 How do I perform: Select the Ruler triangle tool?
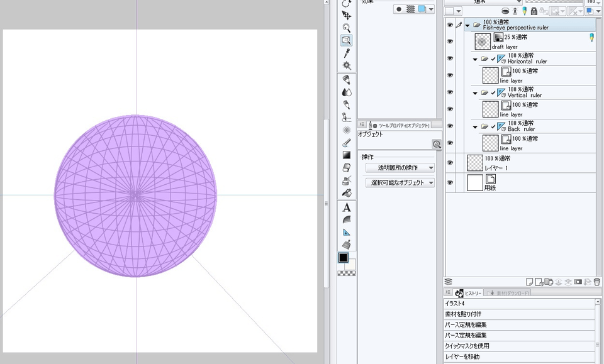point(346,232)
